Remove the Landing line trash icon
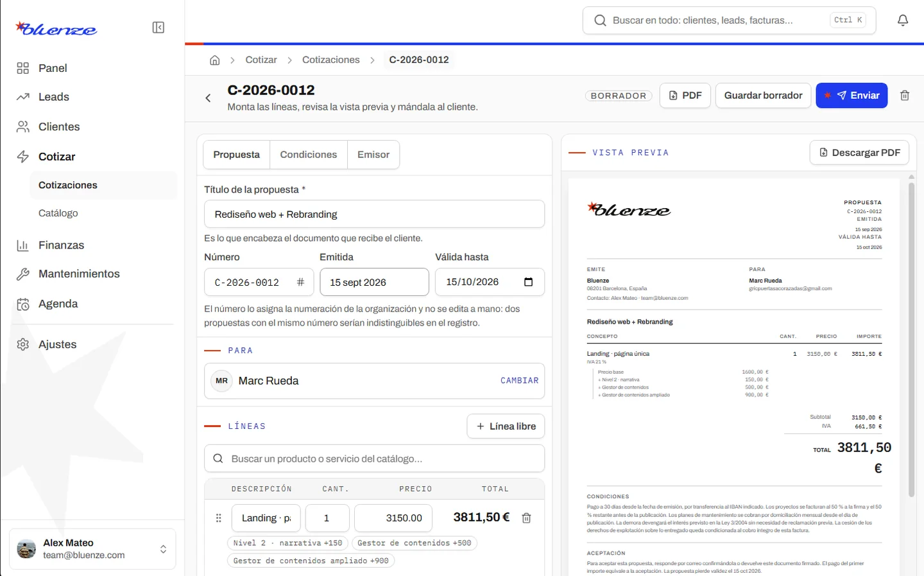The width and height of the screenshot is (924, 576). pos(526,518)
